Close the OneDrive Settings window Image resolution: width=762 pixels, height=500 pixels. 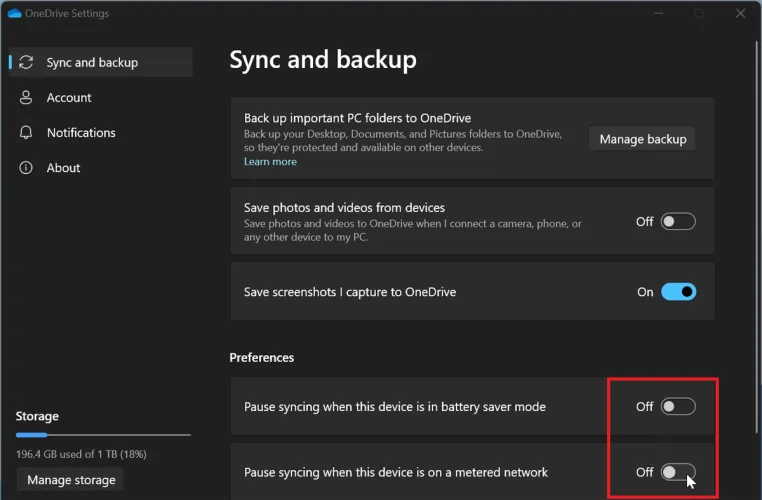[x=739, y=14]
